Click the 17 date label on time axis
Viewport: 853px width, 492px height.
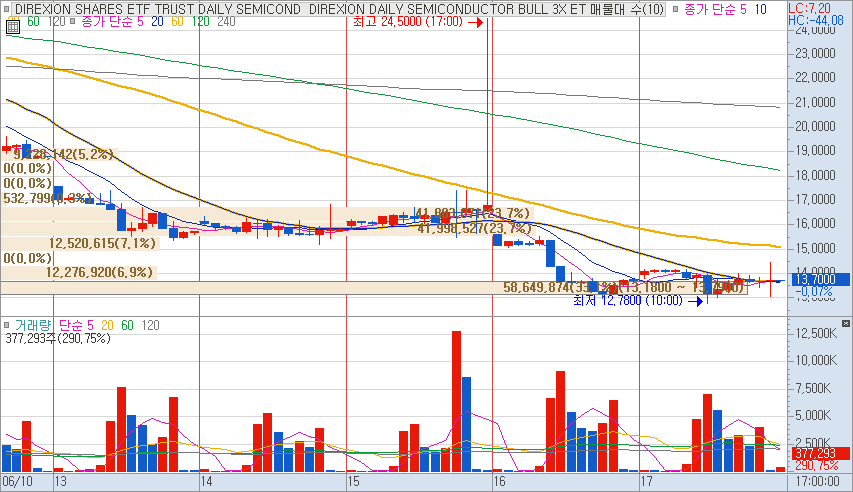646,482
